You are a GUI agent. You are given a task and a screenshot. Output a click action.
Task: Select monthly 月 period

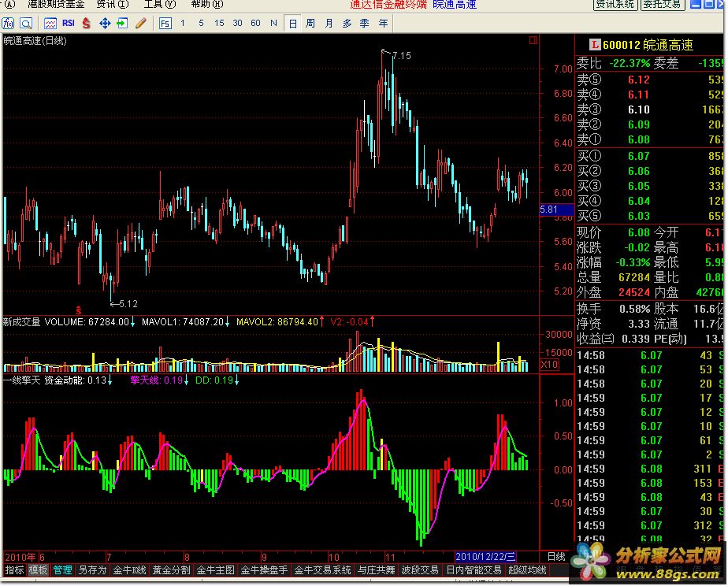pyautogui.click(x=329, y=23)
